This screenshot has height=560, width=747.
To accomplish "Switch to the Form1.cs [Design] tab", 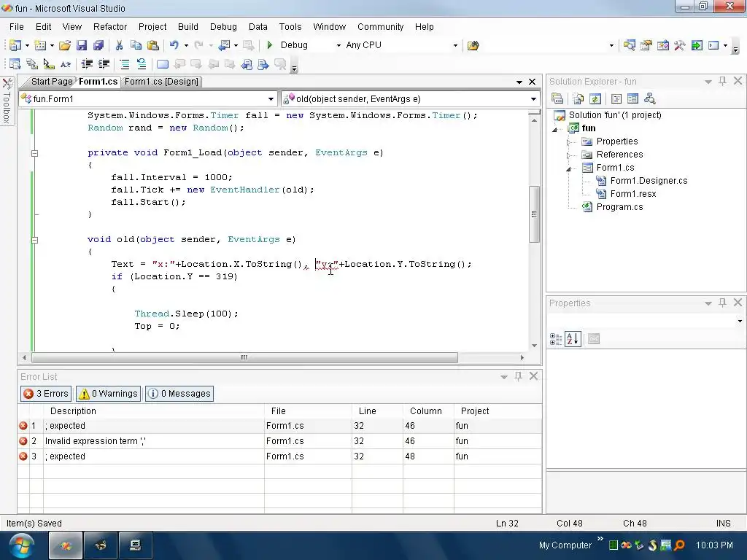I will 161,82.
